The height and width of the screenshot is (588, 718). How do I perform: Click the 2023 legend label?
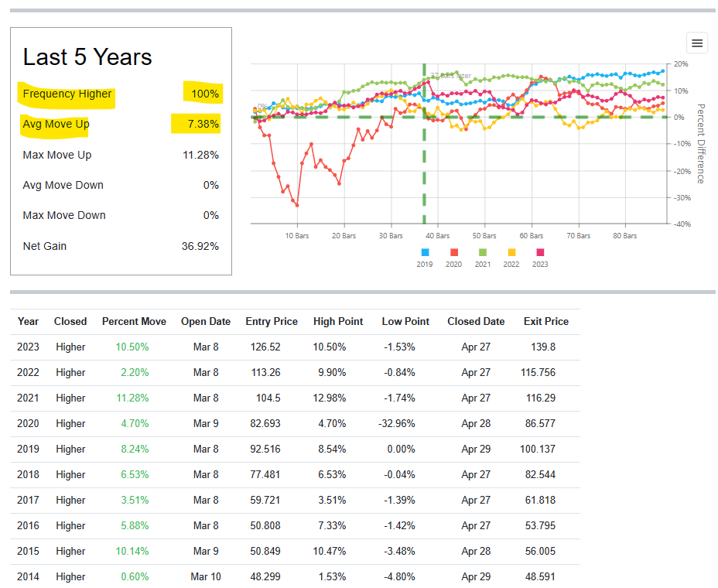pos(540,265)
